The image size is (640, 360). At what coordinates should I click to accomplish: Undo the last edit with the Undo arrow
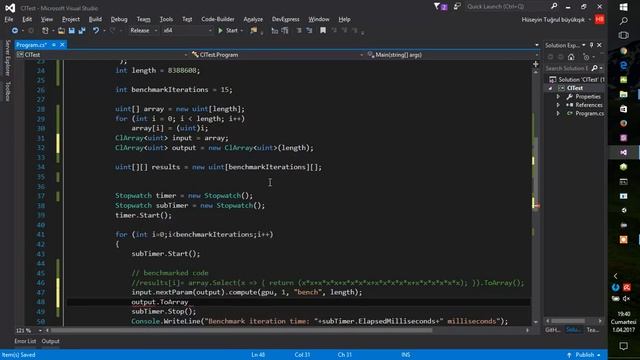pos(96,31)
